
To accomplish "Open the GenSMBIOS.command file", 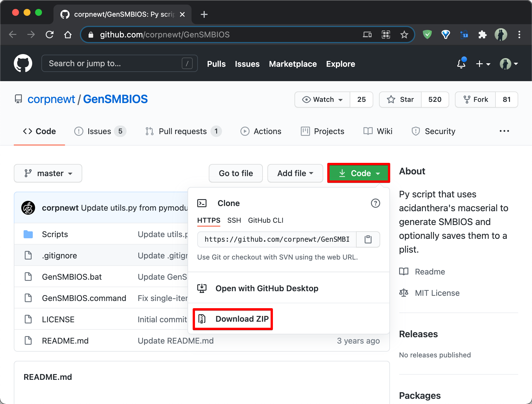I will click(x=84, y=298).
